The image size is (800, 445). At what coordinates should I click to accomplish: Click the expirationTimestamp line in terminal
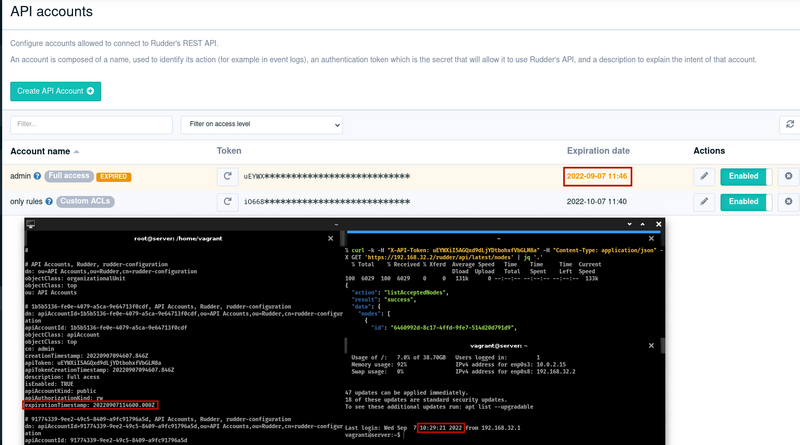[x=90, y=405]
